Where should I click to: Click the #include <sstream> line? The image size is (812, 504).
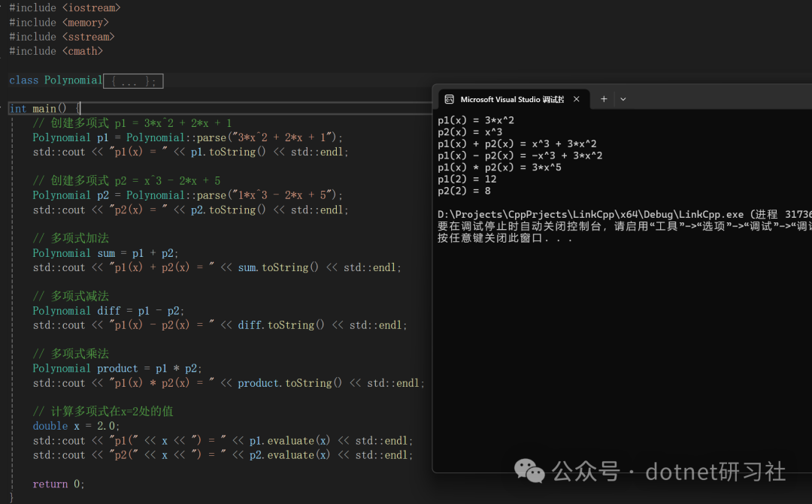[x=62, y=37]
